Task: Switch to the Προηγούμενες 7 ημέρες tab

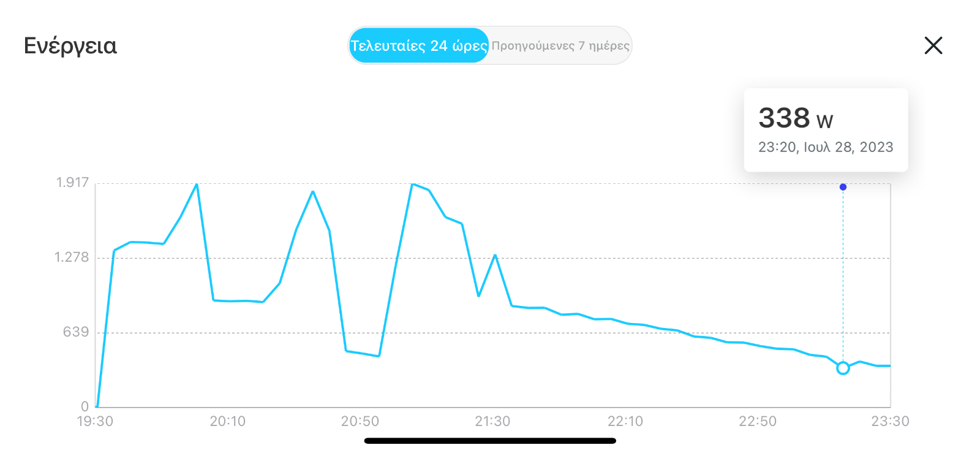Action: tap(560, 45)
